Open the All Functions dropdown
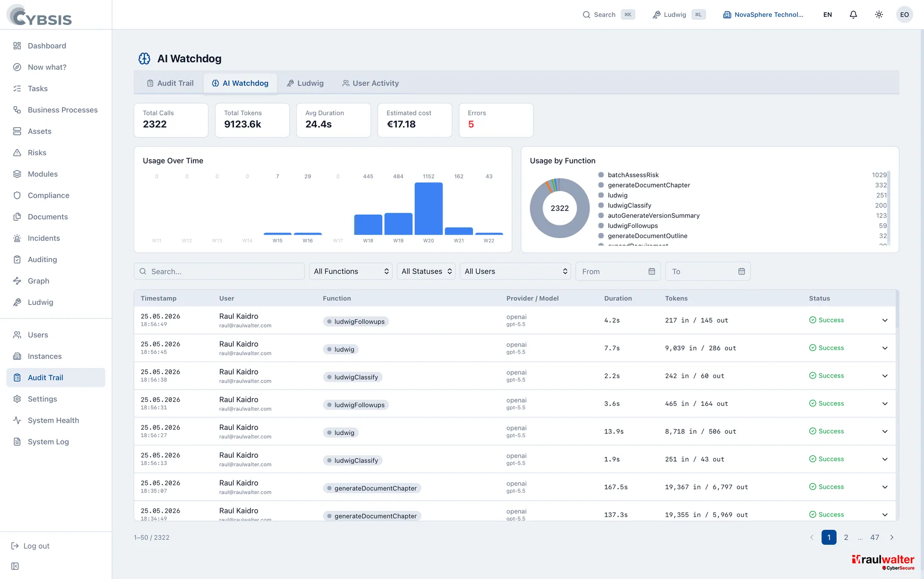The width and height of the screenshot is (924, 579). 351,271
